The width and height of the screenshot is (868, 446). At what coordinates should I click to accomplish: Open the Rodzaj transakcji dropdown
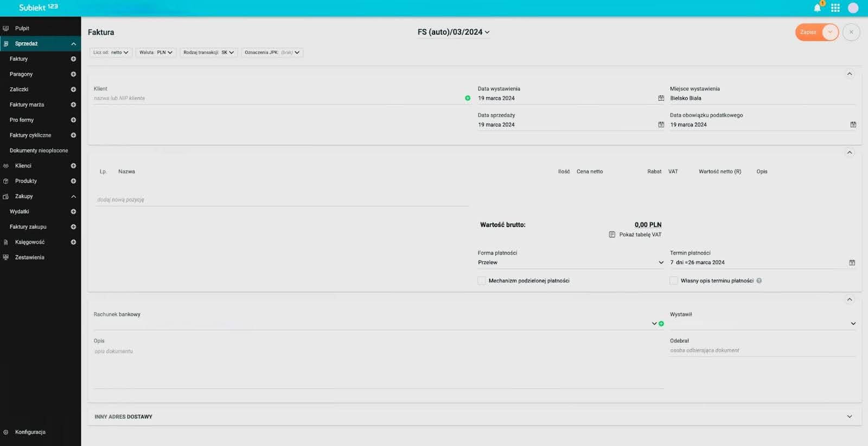[208, 53]
